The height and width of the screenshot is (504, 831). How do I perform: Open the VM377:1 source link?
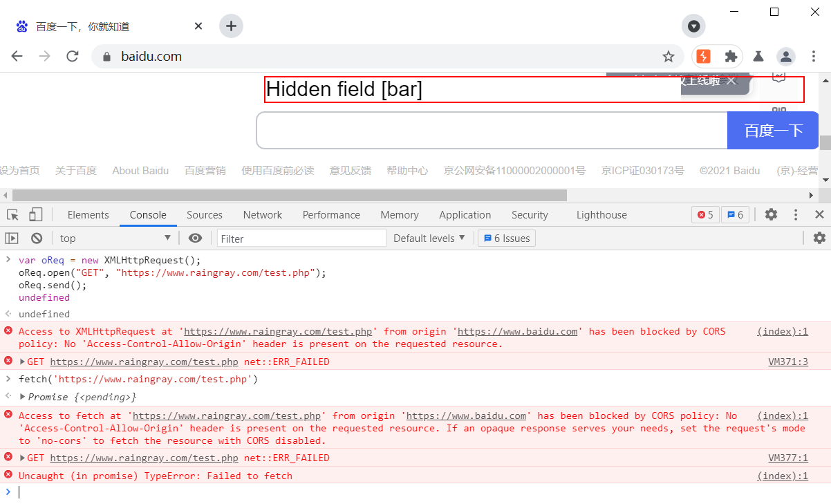(788, 458)
